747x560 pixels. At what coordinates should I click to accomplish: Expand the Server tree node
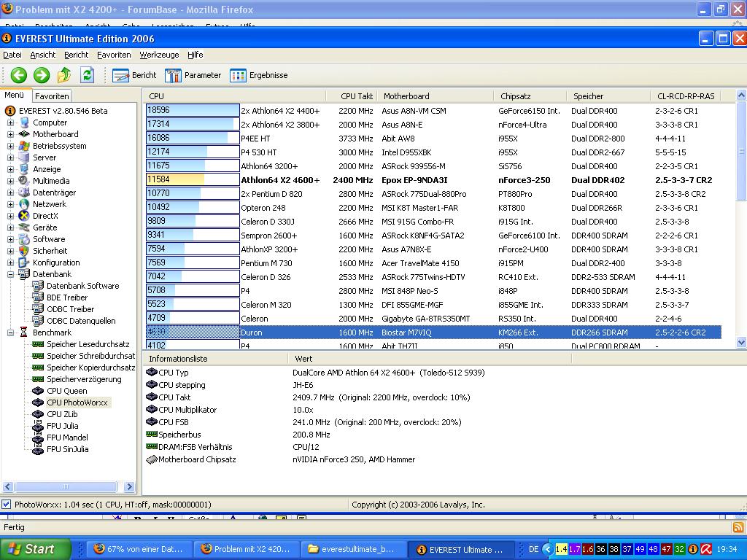10,157
